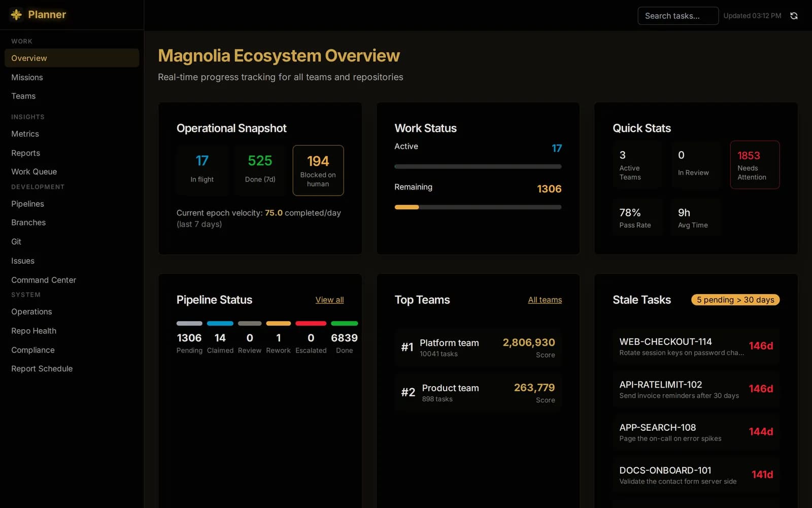Open the Git page
The image size is (812, 508).
[x=72, y=242]
